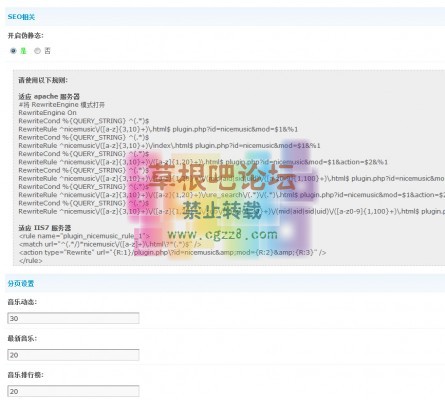Screen dimensions: 445x400
Task: Click the 音乐动态 label
Action: pyautogui.click(x=22, y=302)
